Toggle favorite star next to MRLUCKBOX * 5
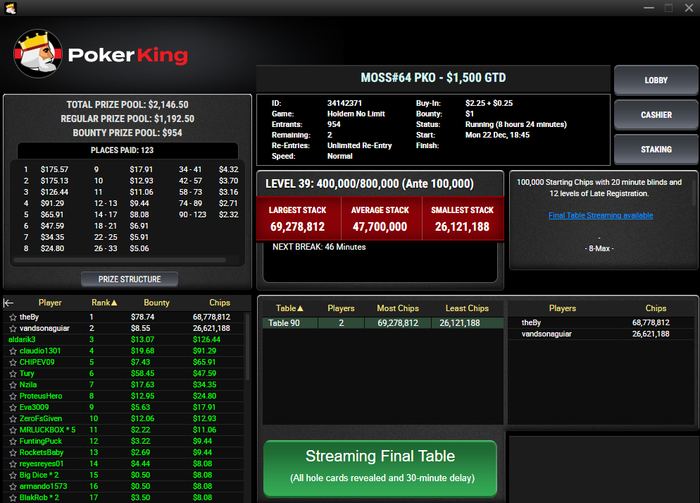This screenshot has height=503, width=700. click(13, 430)
